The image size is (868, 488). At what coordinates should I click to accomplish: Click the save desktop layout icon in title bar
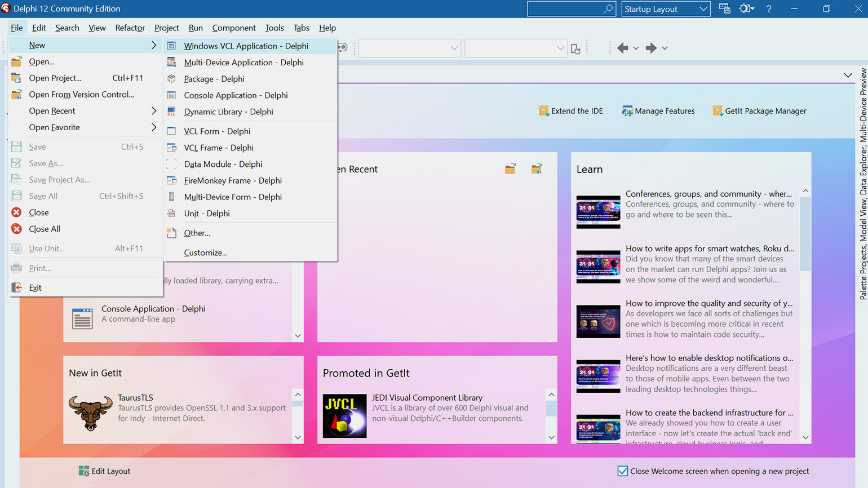tap(725, 8)
